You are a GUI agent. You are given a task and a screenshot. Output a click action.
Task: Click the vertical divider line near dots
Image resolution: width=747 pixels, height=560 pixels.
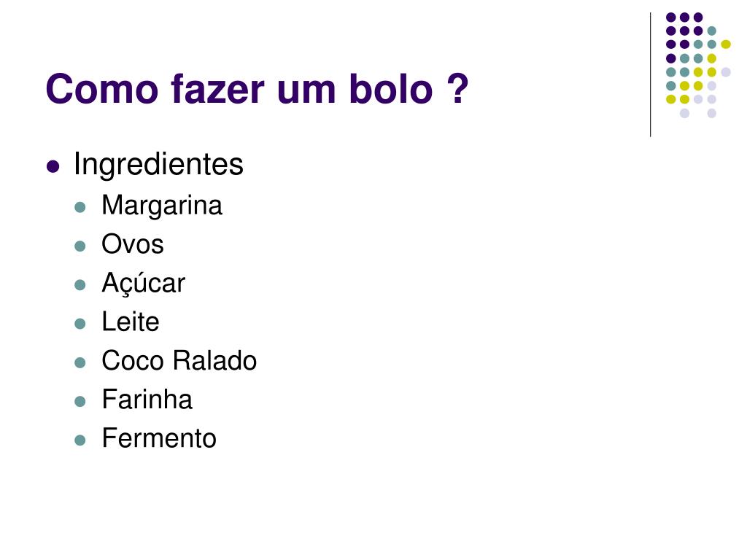650,75
